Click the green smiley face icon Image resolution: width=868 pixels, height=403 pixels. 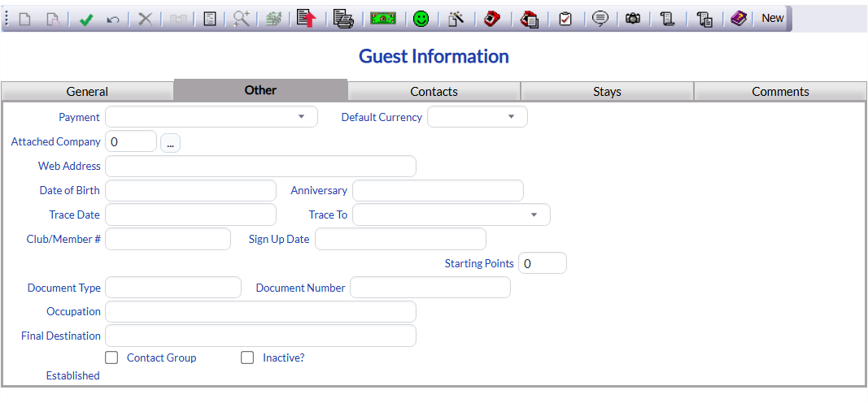(x=421, y=19)
